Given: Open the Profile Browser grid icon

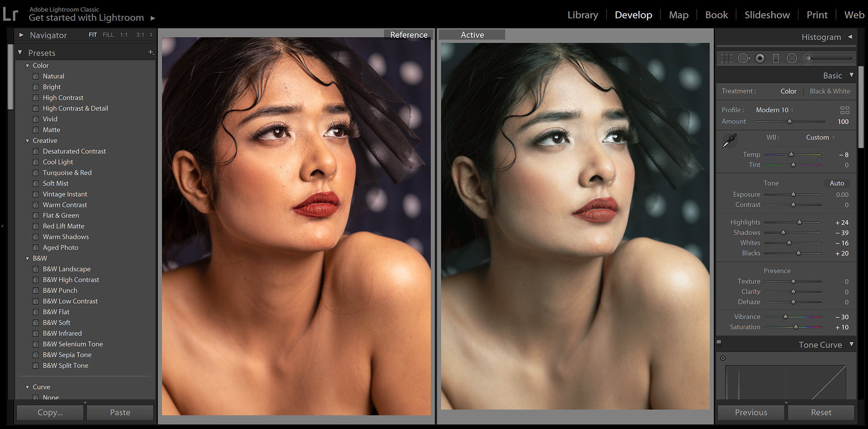Looking at the screenshot, I should [x=844, y=110].
